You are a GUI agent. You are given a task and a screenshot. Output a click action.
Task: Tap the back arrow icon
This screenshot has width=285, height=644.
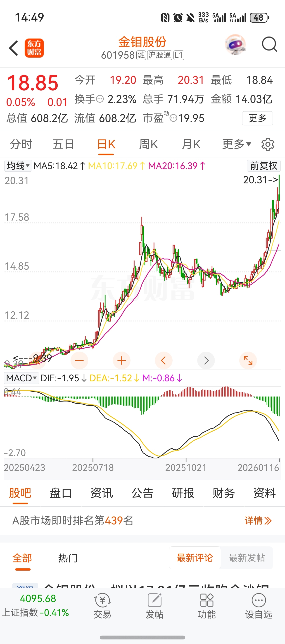click(x=14, y=48)
